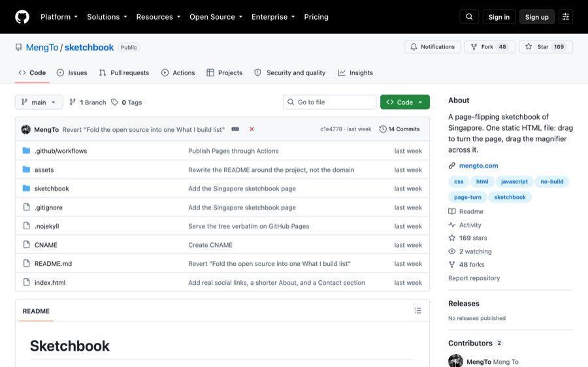Open the Insights tab
The height and width of the screenshot is (367, 588).
(x=355, y=72)
